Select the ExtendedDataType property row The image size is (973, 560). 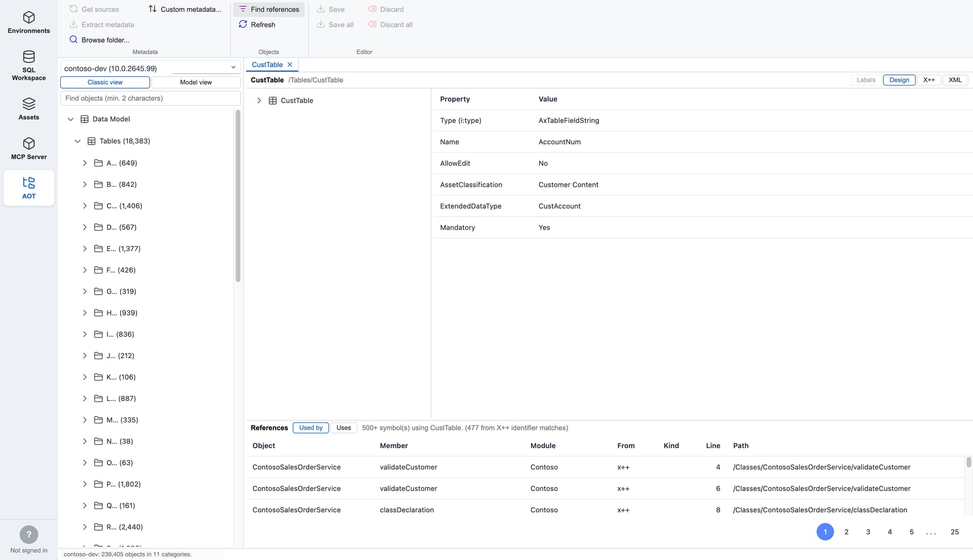703,206
